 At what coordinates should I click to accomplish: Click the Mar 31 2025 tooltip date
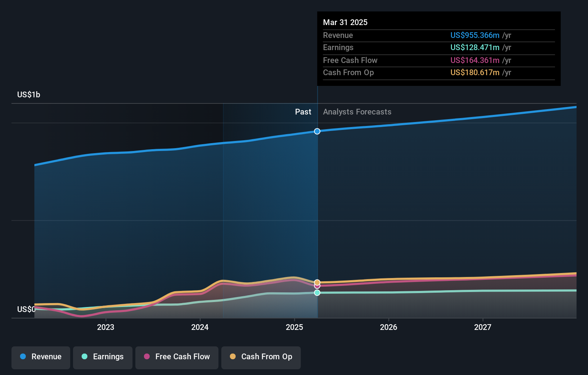(345, 22)
